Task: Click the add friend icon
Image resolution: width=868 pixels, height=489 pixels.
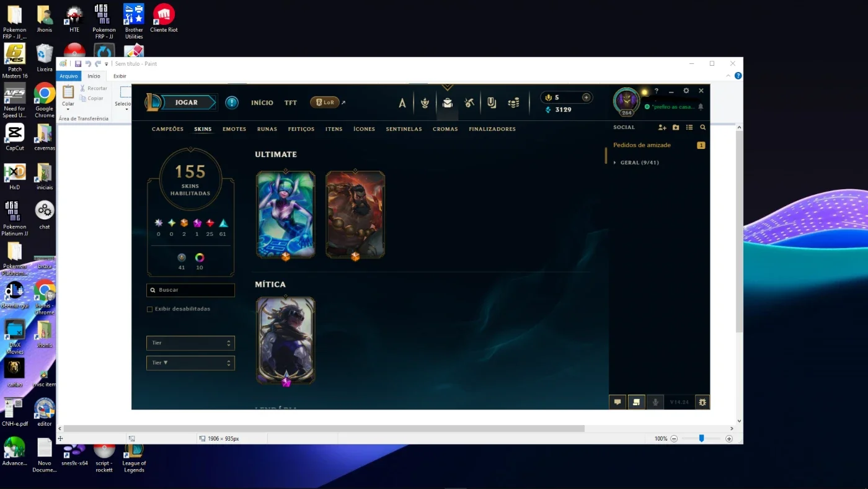Action: tap(662, 127)
